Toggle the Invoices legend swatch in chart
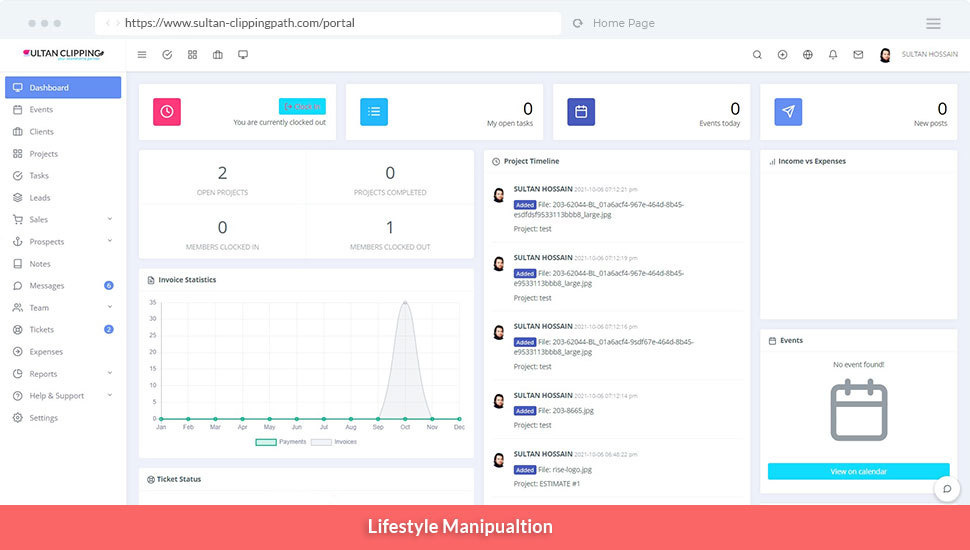Image resolution: width=970 pixels, height=550 pixels. (321, 442)
